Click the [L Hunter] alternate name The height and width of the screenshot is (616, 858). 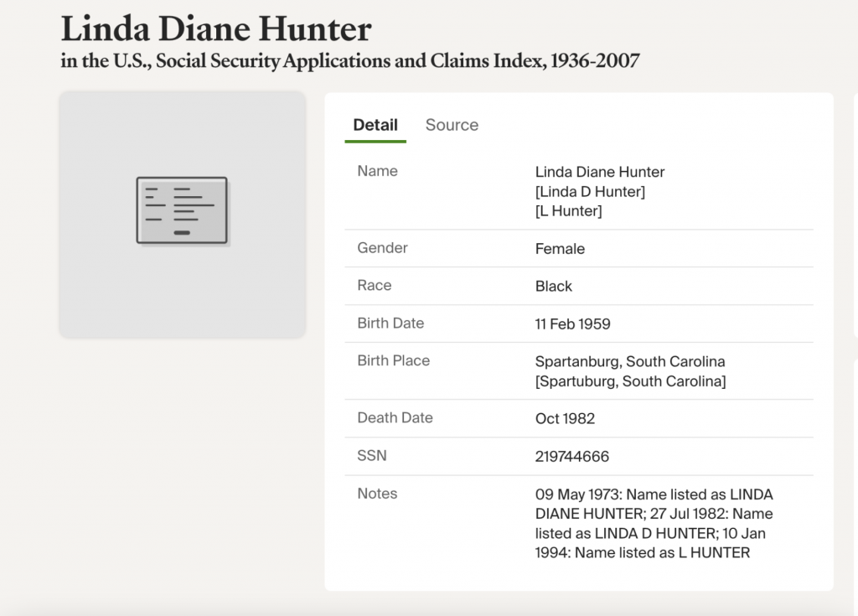(x=568, y=211)
